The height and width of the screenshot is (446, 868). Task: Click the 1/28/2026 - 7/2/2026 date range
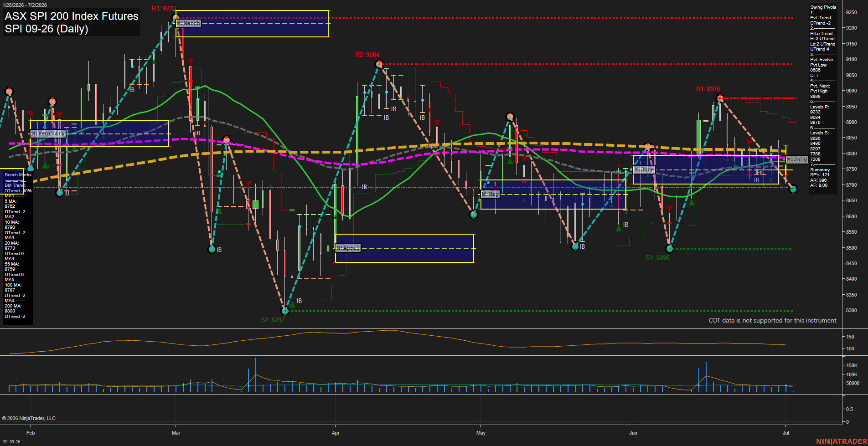24,5
